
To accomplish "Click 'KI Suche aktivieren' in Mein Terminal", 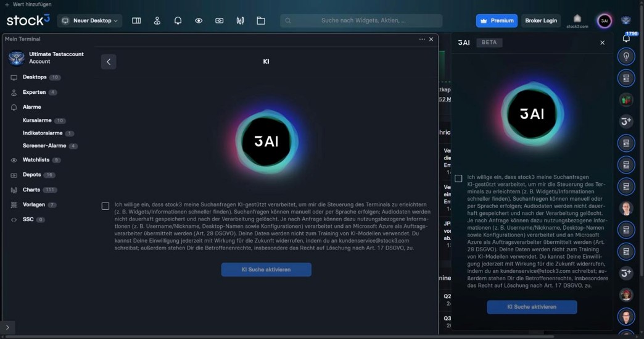I will 266,270.
